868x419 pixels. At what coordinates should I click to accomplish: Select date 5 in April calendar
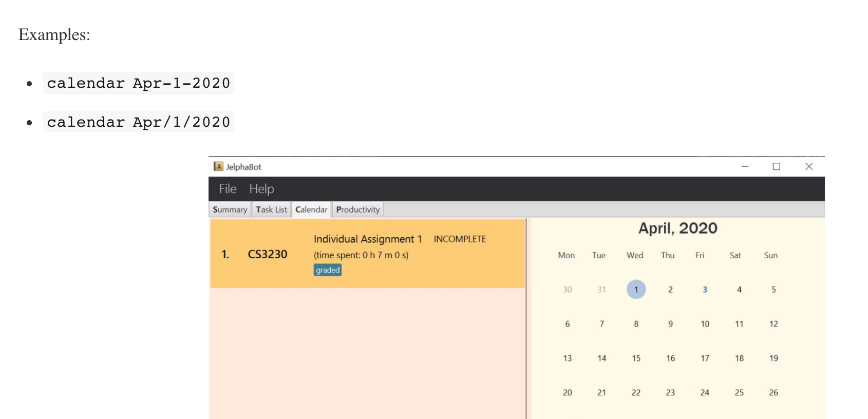(x=773, y=290)
